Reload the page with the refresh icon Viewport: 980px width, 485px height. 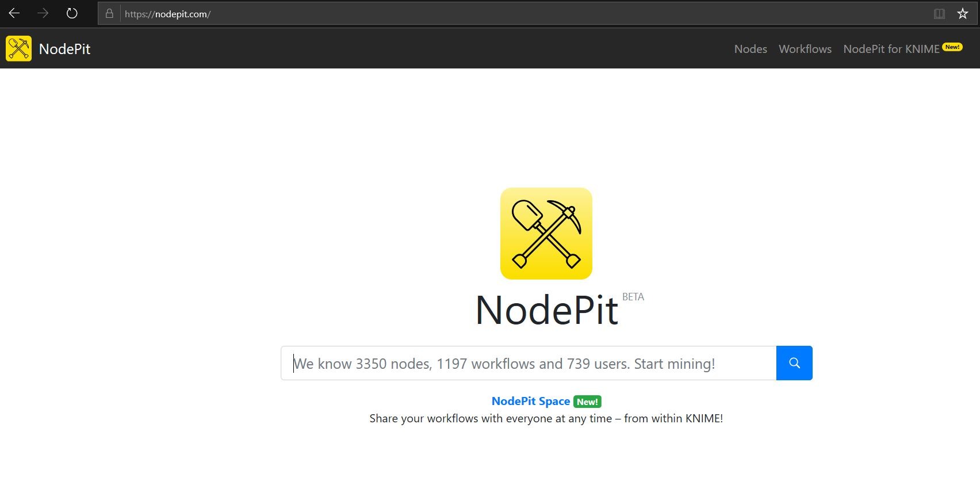72,13
